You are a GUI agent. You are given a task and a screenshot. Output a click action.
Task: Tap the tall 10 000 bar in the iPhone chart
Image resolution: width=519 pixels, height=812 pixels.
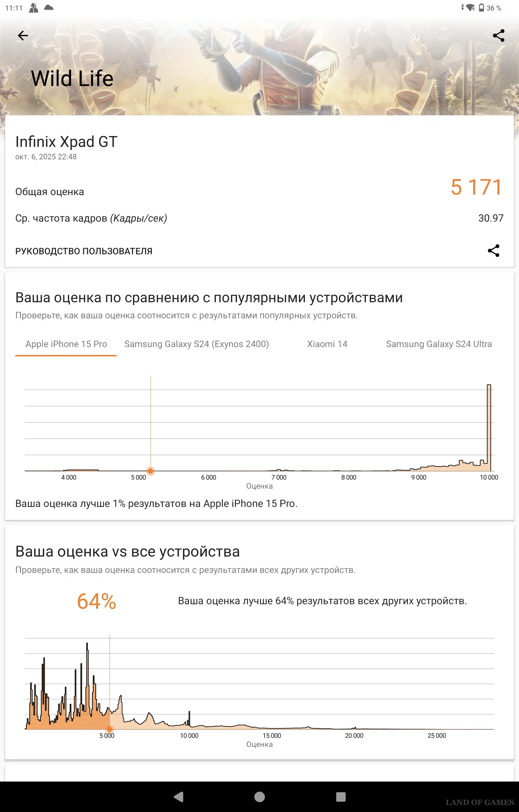point(489,428)
